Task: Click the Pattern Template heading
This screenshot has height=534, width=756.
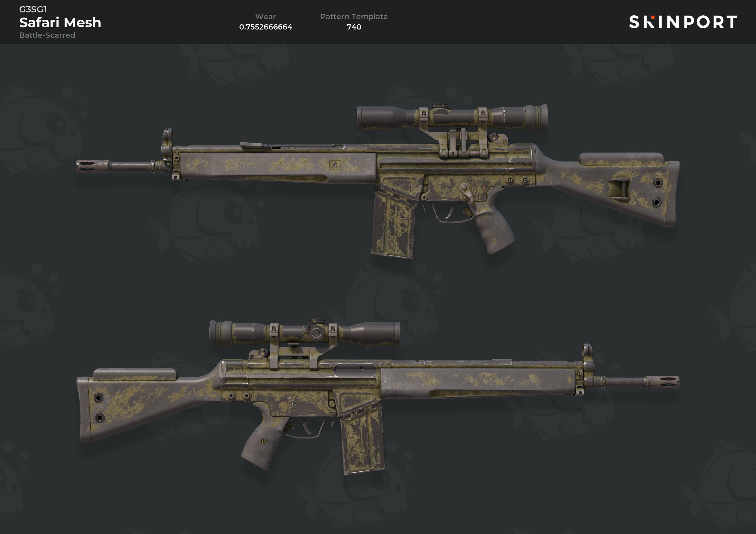Action: pyautogui.click(x=354, y=17)
